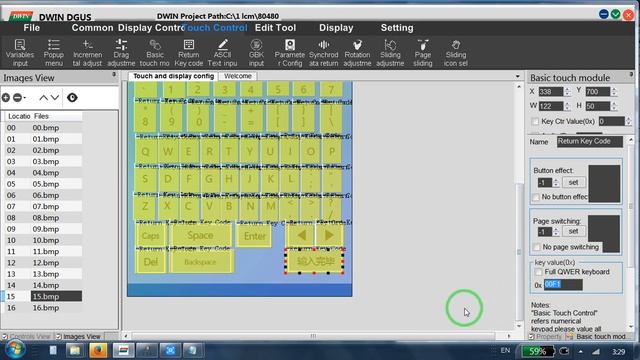Image resolution: width=640 pixels, height=360 pixels.
Task: Enable the Full QWER keyboard checkbox
Action: click(538, 272)
